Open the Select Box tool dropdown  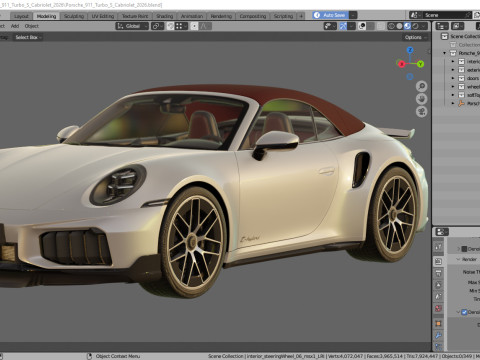28,37
